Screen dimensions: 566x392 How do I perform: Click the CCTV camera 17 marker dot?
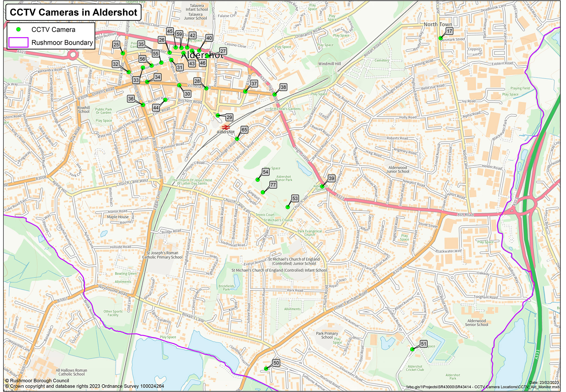point(441,38)
